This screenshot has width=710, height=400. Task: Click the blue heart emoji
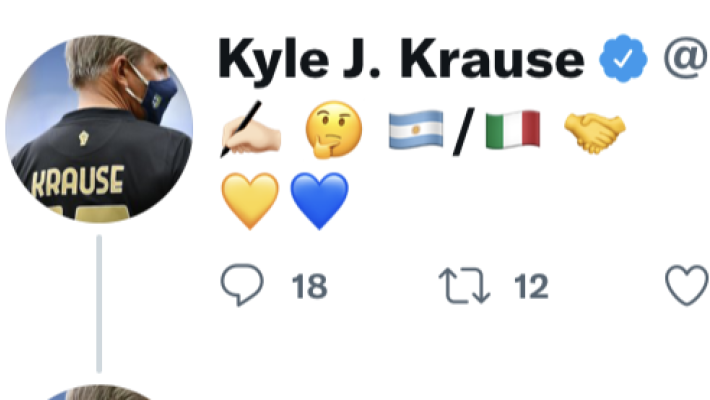[319, 200]
